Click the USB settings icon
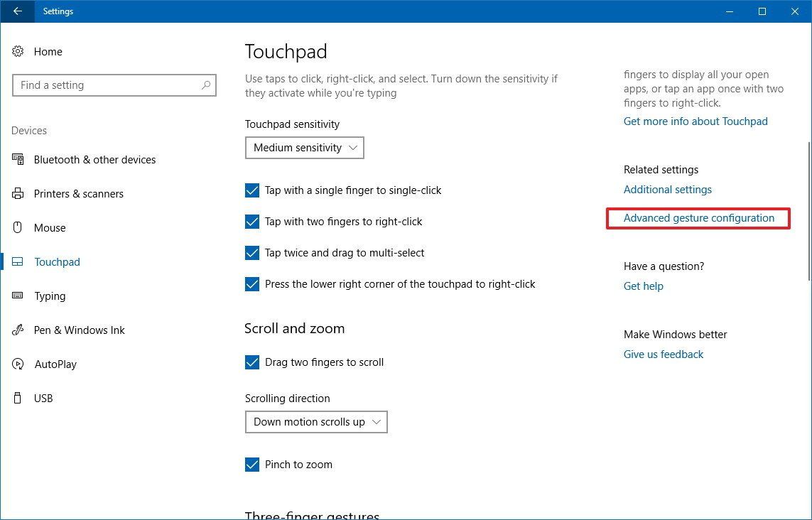Viewport: 812px width, 520px height. point(17,398)
